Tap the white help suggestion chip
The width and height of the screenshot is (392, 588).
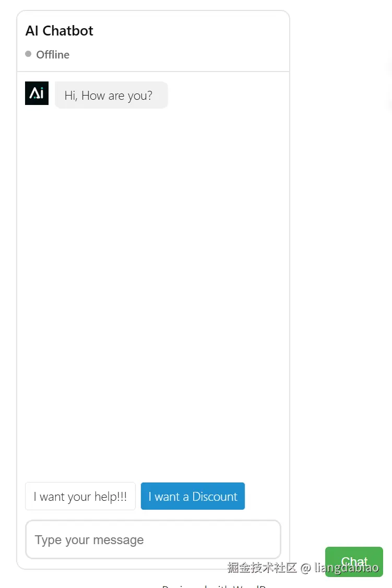tap(80, 496)
